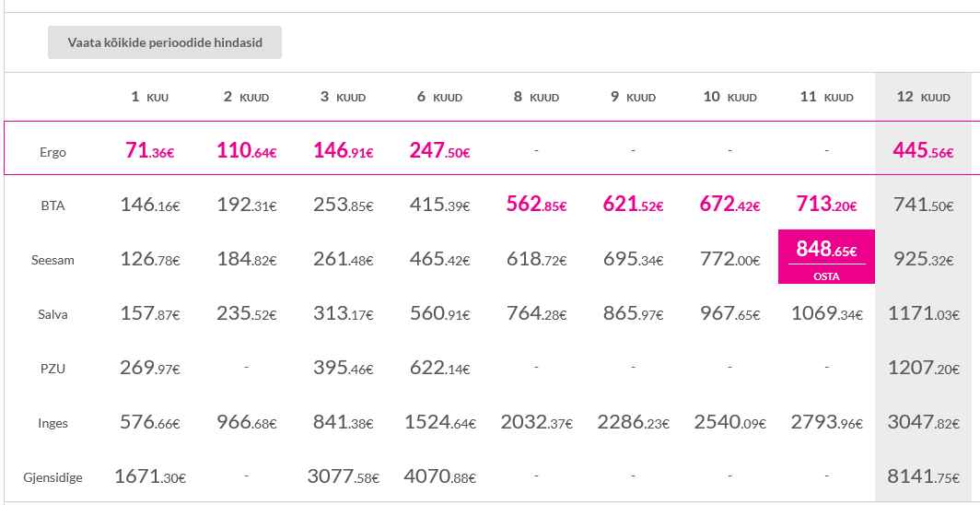Choose Gjensidige 1 kuu price 1671.30€

[150, 476]
